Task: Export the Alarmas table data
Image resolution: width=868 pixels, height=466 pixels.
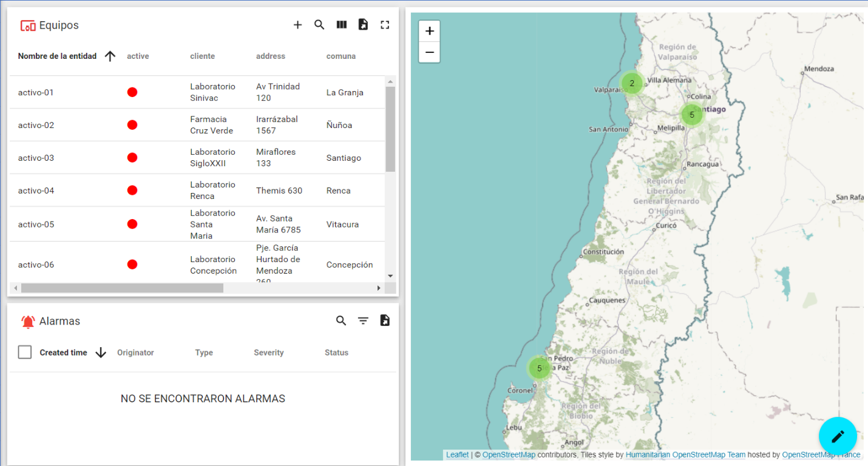Action: pyautogui.click(x=385, y=321)
